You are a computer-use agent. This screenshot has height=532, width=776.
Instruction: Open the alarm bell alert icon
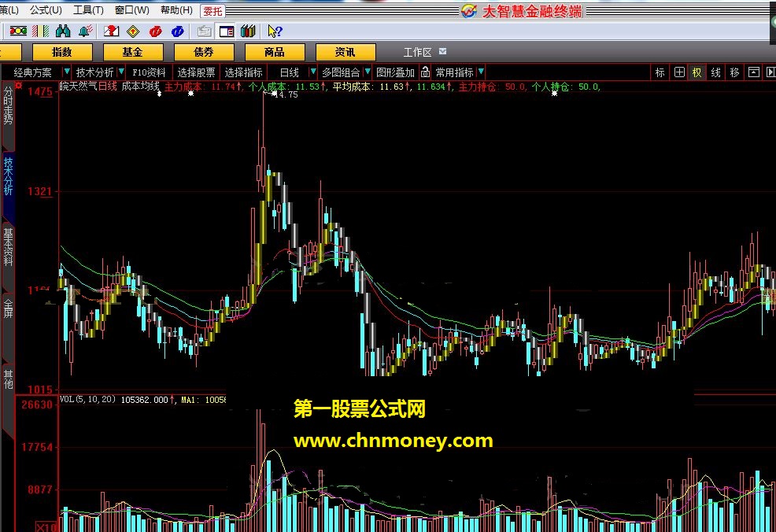click(x=85, y=31)
